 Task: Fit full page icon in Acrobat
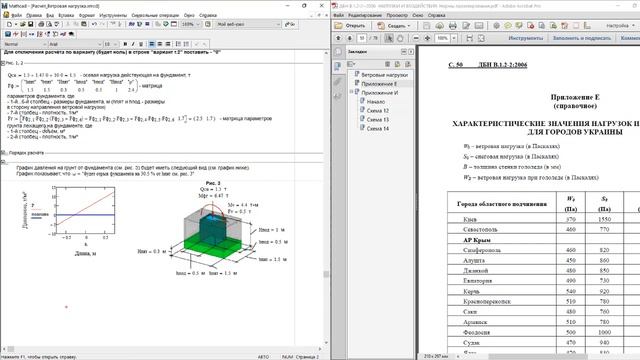click(482, 38)
